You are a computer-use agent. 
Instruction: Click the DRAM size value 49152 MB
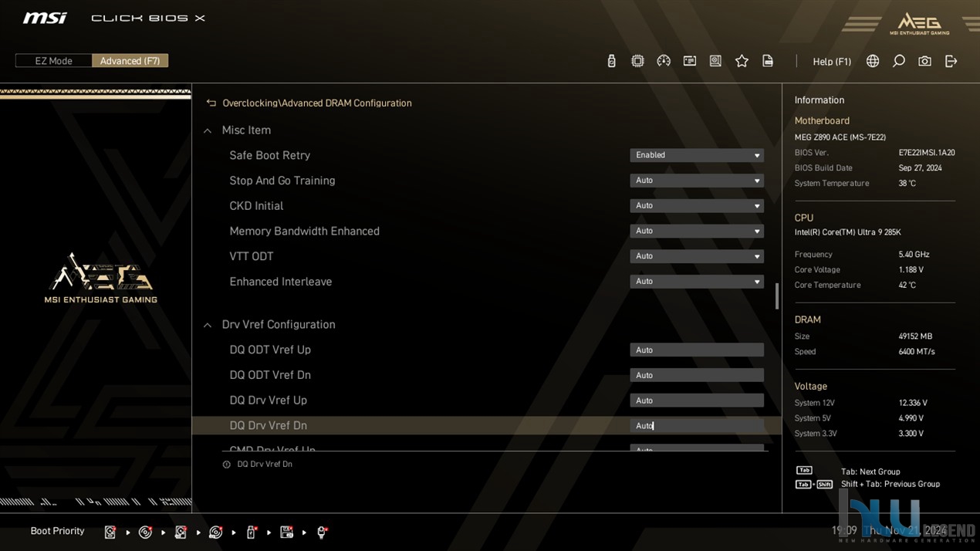[915, 336]
